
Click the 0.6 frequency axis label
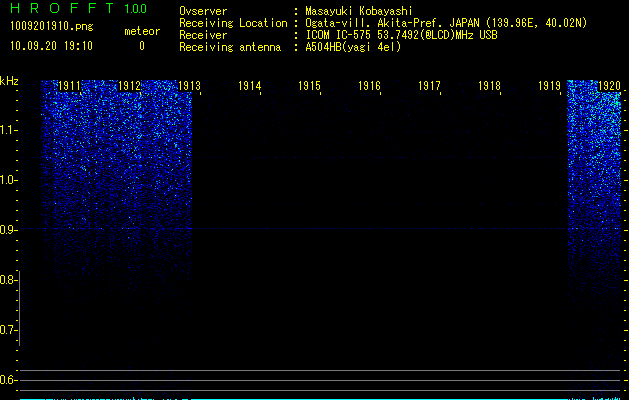coord(7,380)
